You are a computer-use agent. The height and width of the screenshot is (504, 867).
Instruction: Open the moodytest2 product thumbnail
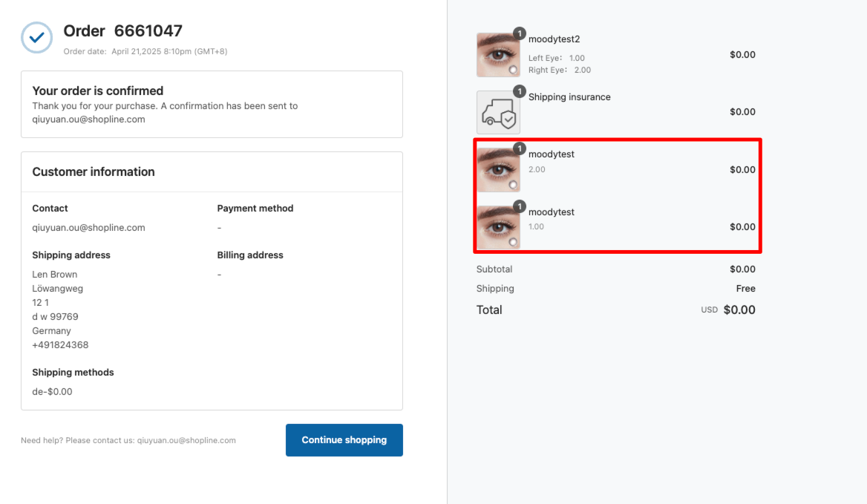497,55
